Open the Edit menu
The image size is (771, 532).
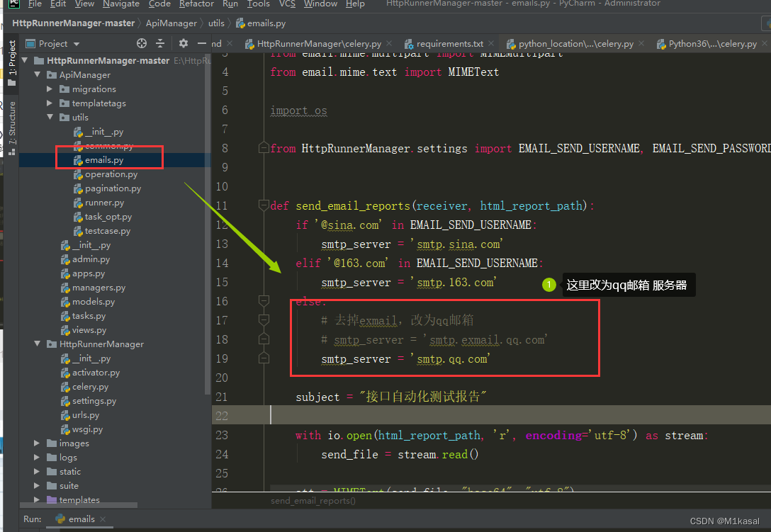pyautogui.click(x=58, y=4)
